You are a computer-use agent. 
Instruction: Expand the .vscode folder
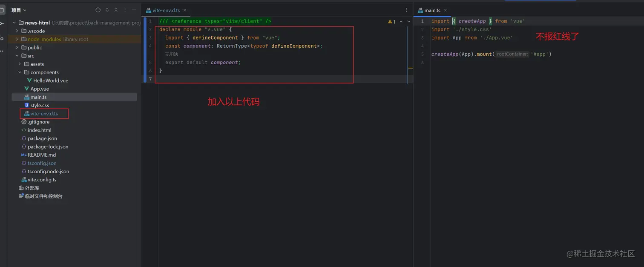click(x=17, y=31)
